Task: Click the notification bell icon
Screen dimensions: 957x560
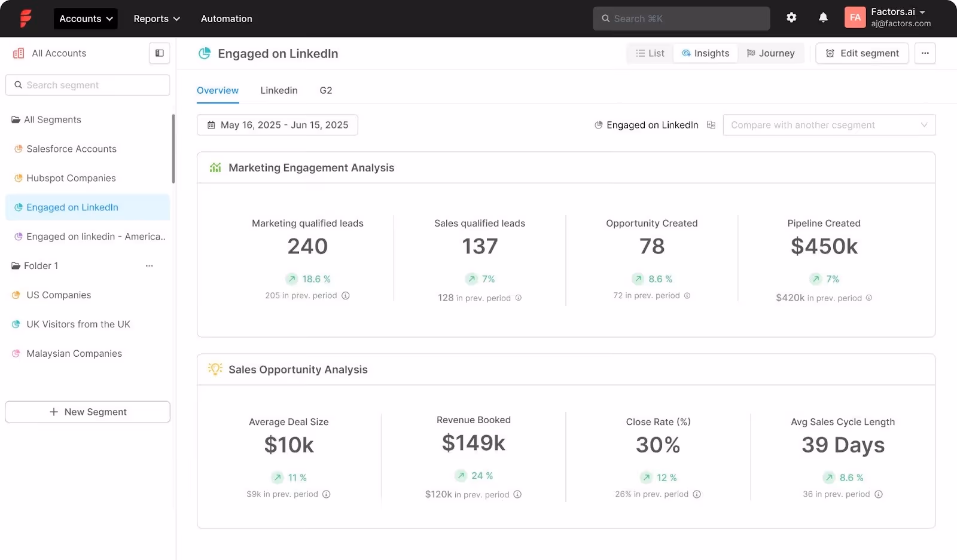Action: 823,17
